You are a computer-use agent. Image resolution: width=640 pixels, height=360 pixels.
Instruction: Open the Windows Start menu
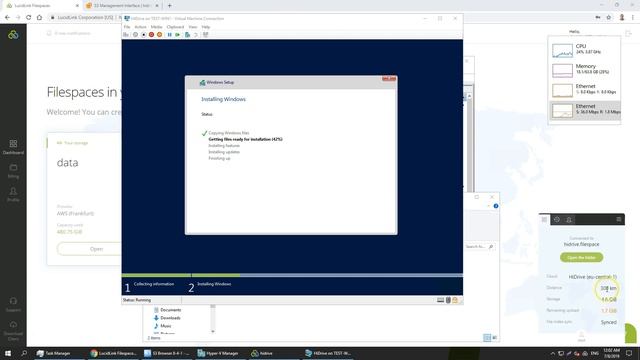[x=7, y=353]
